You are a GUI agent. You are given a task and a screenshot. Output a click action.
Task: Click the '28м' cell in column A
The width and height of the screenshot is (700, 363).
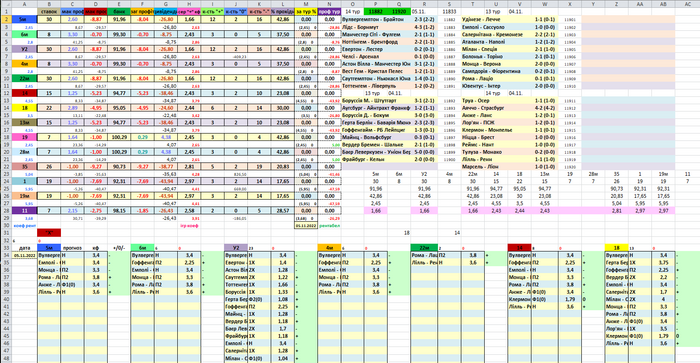[25, 152]
